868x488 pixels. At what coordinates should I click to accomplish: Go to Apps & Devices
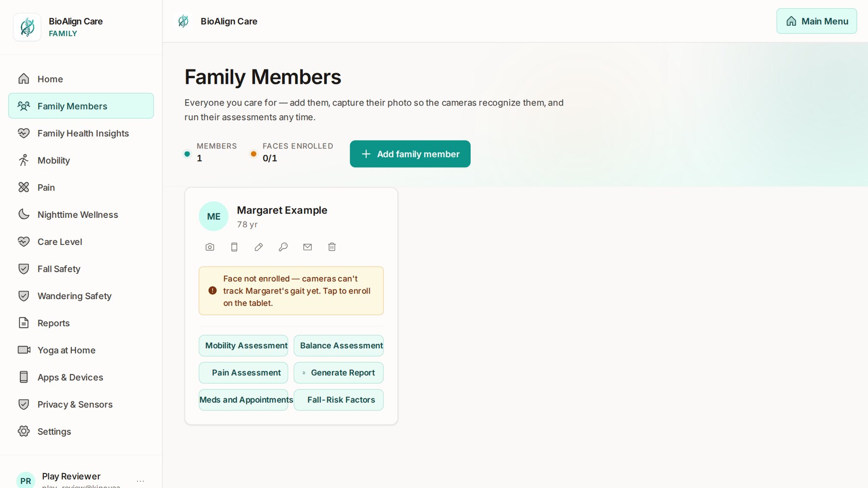point(81,377)
